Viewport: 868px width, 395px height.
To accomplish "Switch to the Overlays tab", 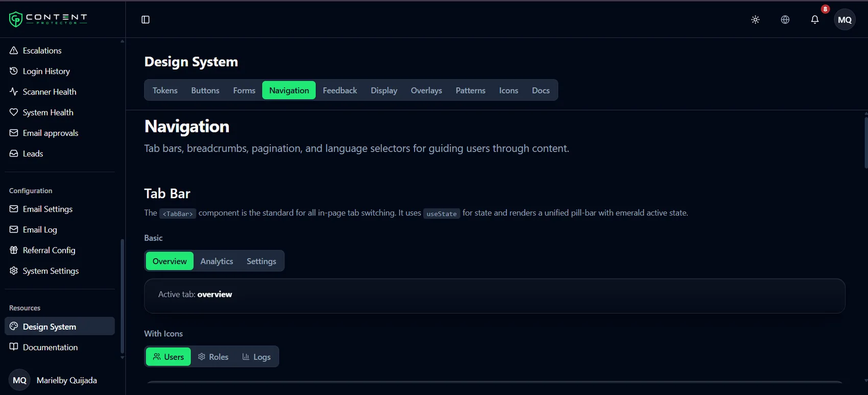I will click(426, 90).
